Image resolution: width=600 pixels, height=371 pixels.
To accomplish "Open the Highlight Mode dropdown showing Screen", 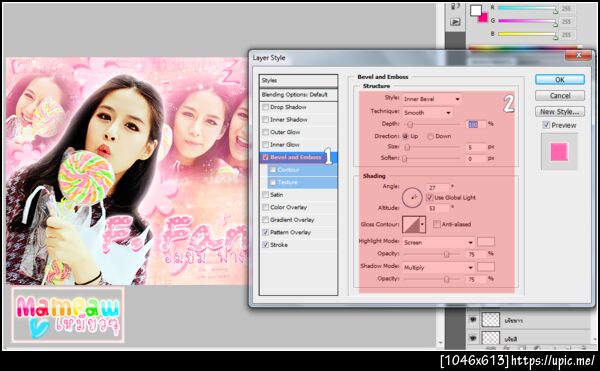I will click(x=439, y=242).
